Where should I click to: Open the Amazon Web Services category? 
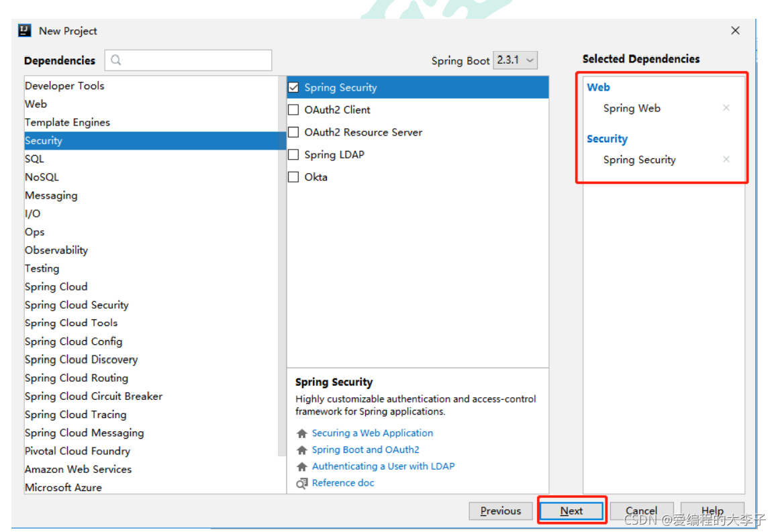(x=152, y=469)
